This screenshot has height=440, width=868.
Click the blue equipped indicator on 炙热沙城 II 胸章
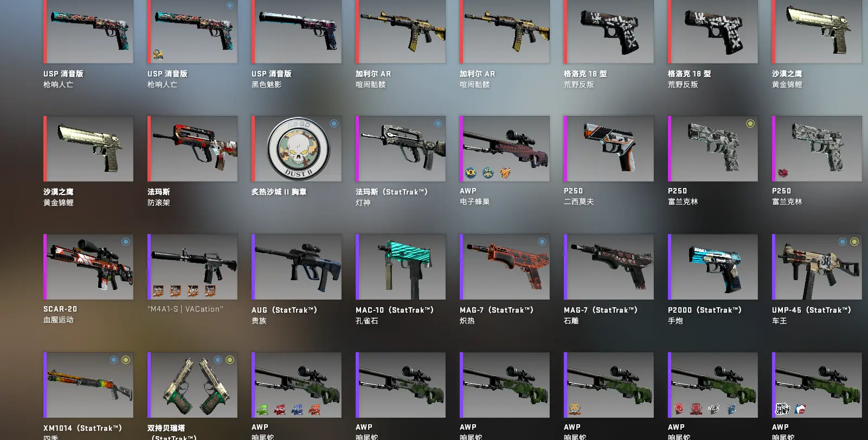pyautogui.click(x=334, y=124)
